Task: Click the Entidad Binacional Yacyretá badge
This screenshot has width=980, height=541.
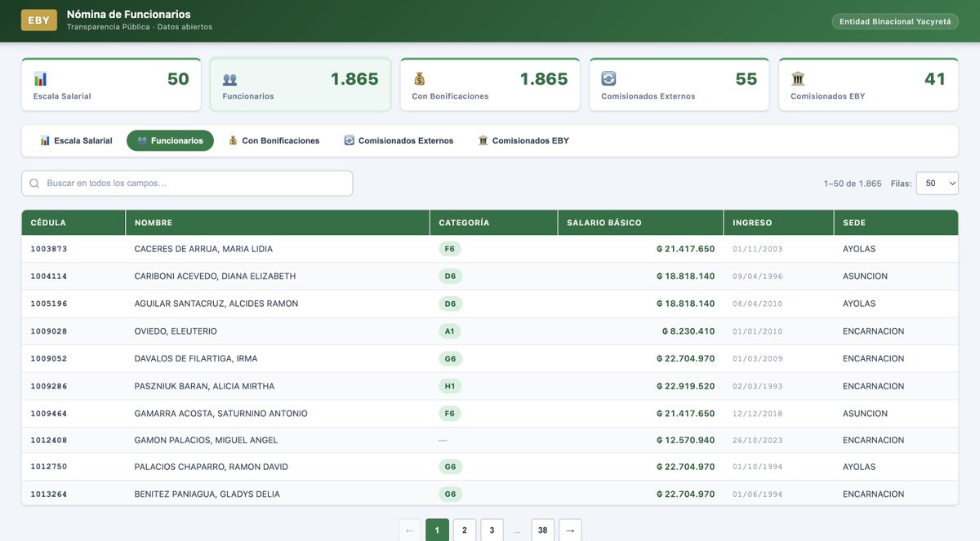Action: 895,21
